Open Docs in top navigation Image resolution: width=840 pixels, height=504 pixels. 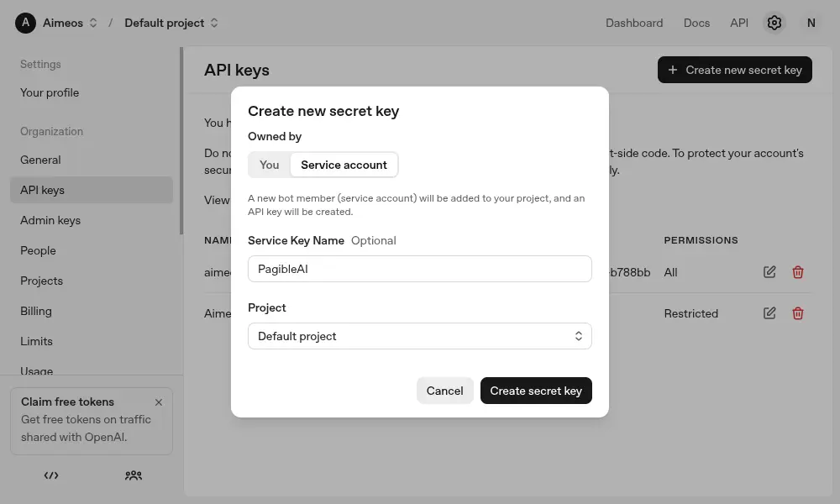click(696, 23)
